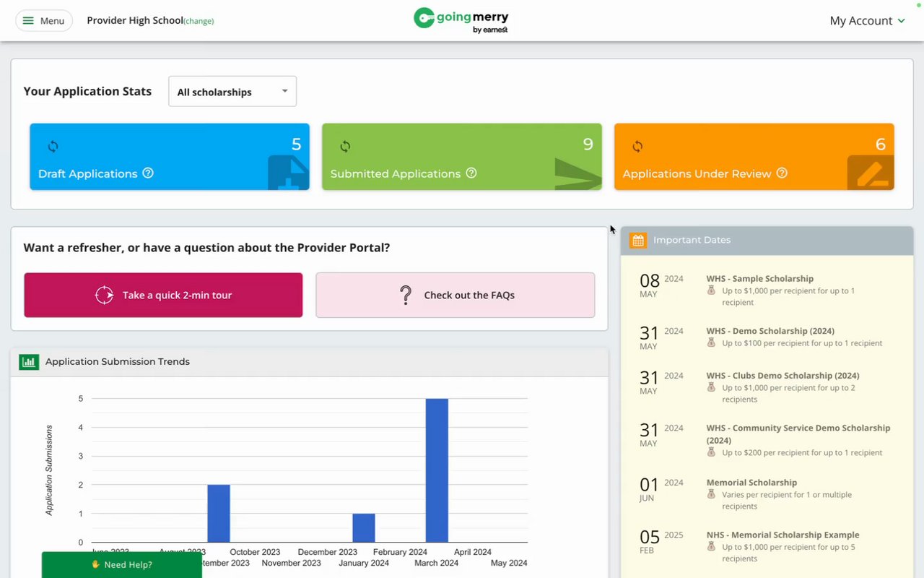The image size is (924, 578).
Task: Click the calendar icon in Important Dates header
Action: (638, 240)
